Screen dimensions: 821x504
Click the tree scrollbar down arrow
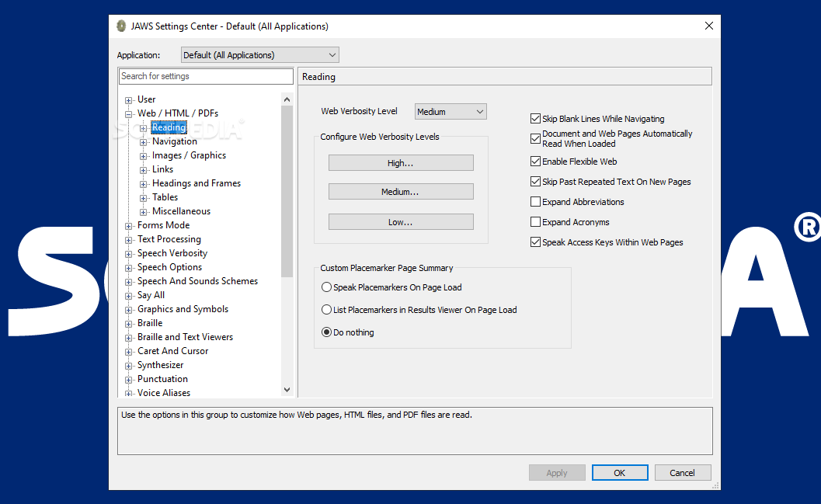[287, 389]
